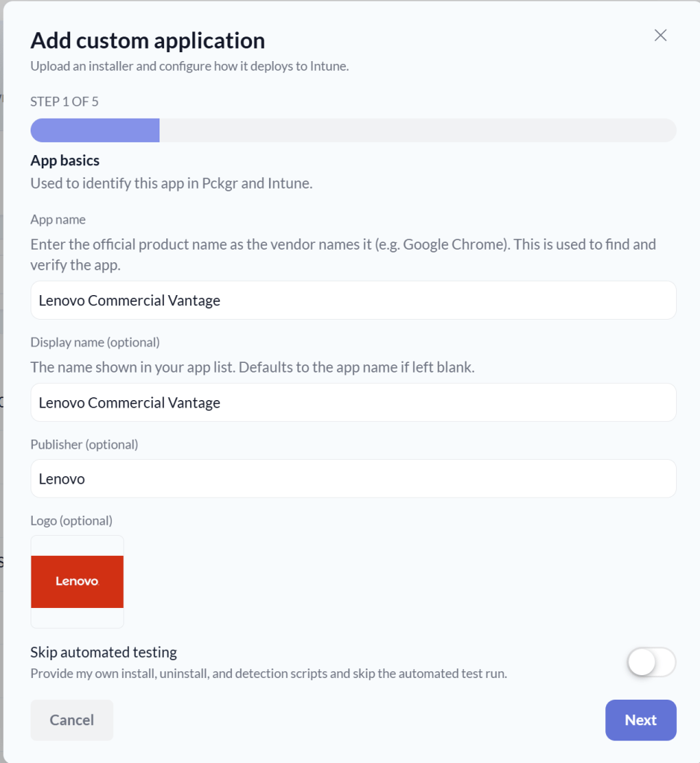Screen dimensions: 700x763
Task: Cancel adding the custom application
Action: pos(72,720)
